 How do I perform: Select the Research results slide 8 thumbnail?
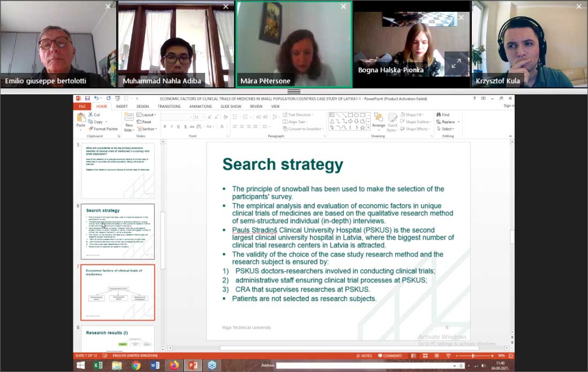coord(118,339)
